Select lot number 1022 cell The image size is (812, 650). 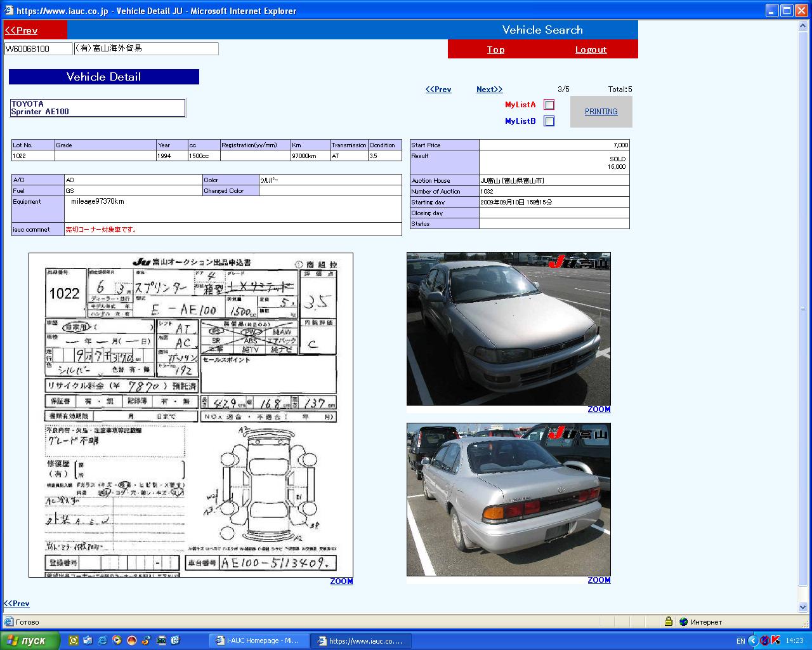(33, 156)
